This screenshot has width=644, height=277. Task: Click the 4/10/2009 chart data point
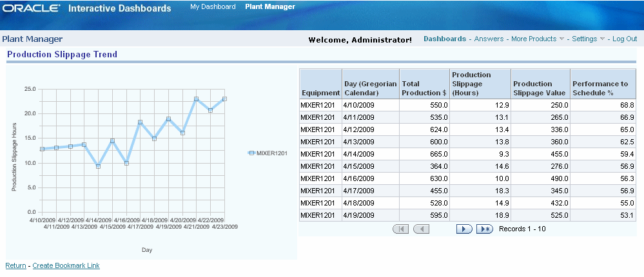(x=42, y=149)
